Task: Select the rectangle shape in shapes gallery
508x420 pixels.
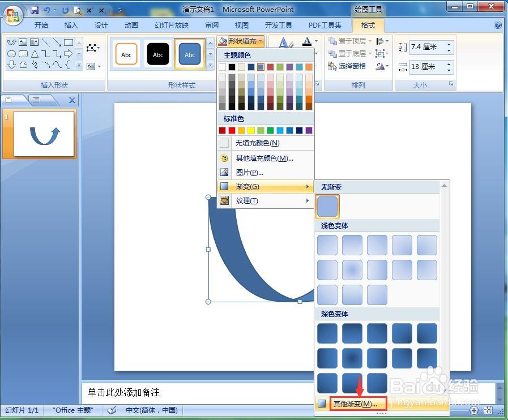Action: click(x=69, y=42)
